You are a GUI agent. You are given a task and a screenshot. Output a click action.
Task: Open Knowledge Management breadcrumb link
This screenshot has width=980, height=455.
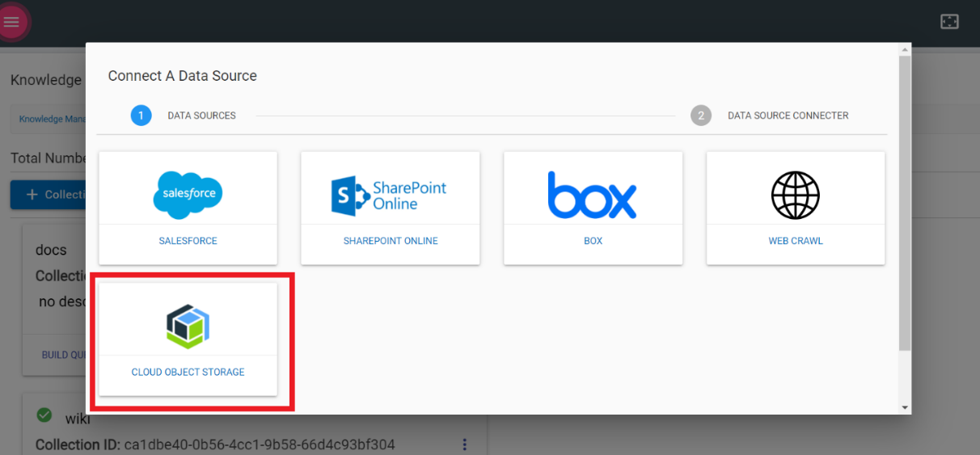pyautogui.click(x=52, y=119)
